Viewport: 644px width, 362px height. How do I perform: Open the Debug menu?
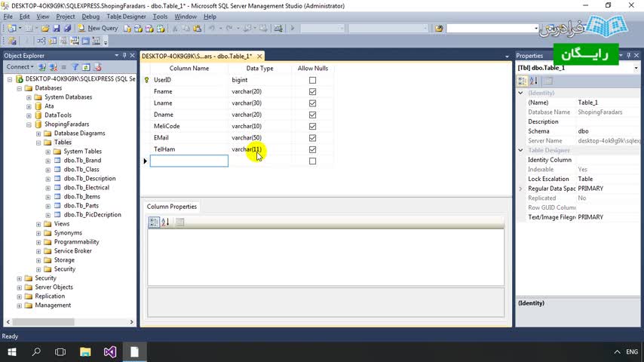coord(90,17)
